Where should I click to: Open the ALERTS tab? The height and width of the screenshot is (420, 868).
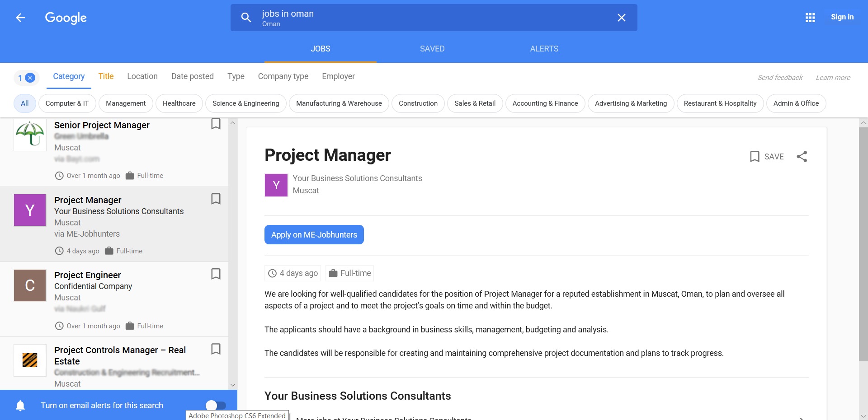click(544, 49)
